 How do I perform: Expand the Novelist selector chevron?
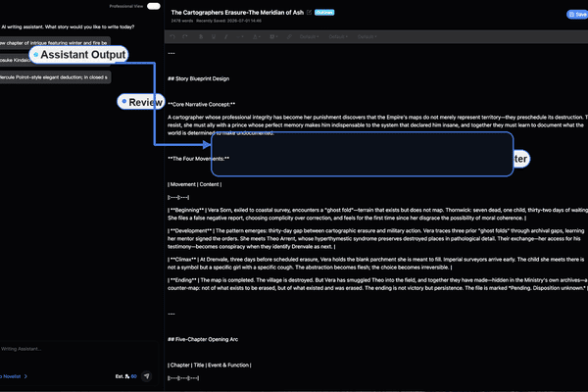tap(25, 376)
